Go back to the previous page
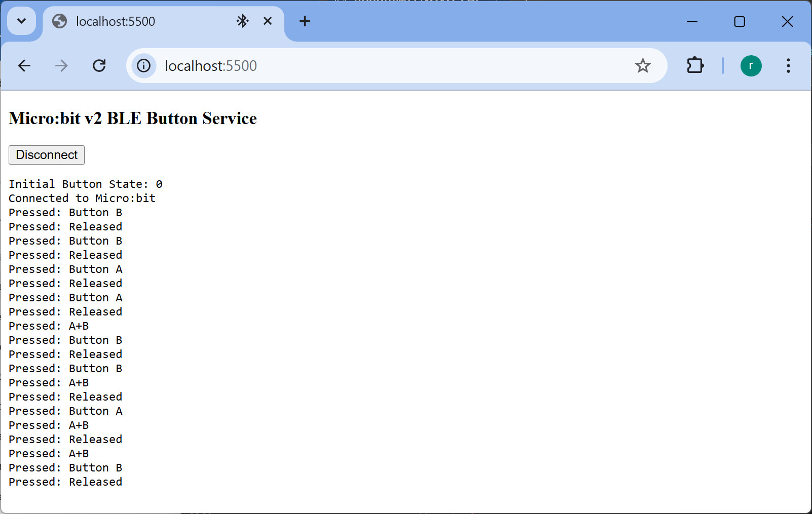Viewport: 812px width, 514px height. [24, 66]
